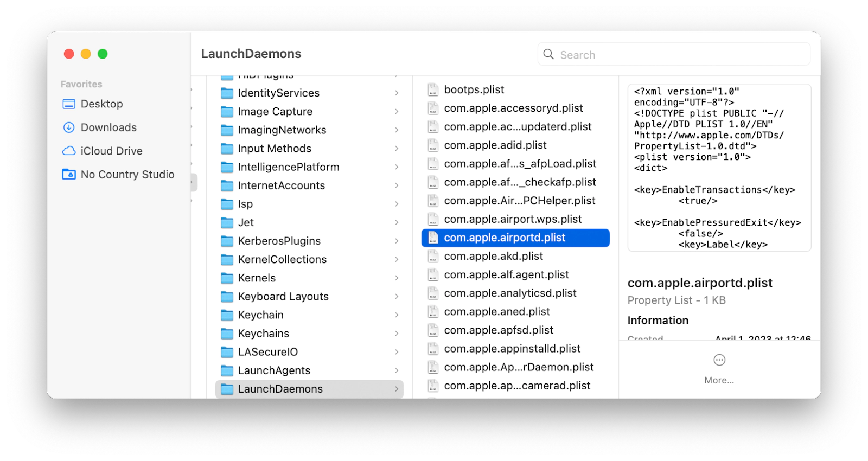The width and height of the screenshot is (868, 461).
Task: Click the Downloads sidebar icon
Action: coord(69,127)
